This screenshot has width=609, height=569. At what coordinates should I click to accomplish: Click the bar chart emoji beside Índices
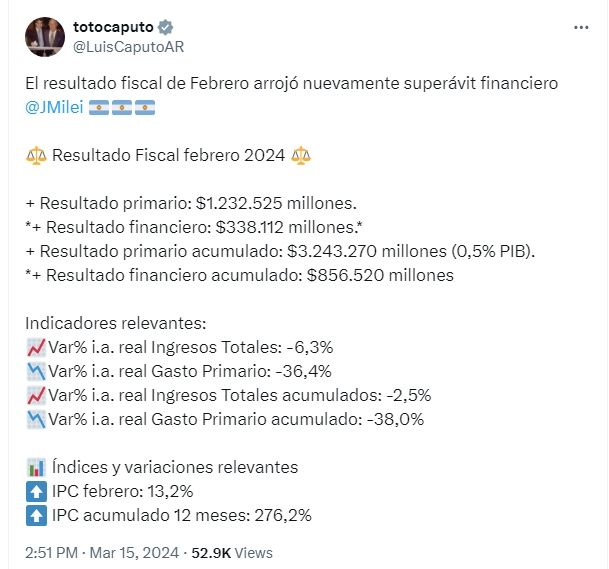(35, 468)
